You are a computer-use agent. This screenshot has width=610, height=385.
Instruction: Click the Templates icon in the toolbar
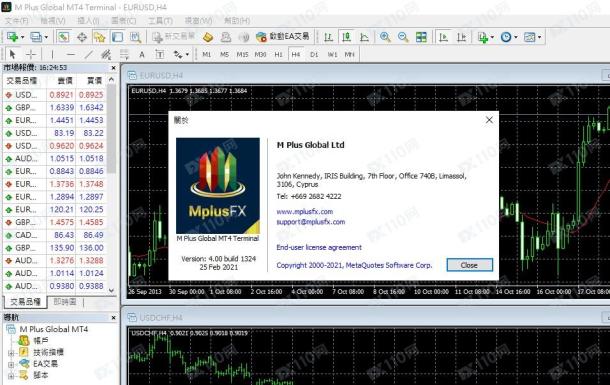(x=529, y=37)
